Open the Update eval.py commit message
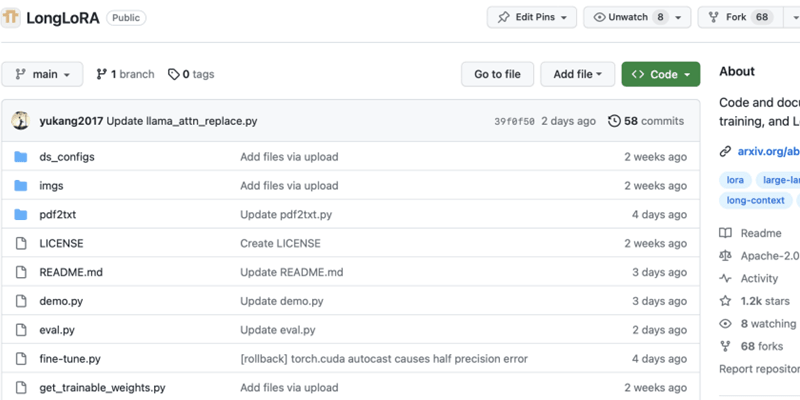This screenshot has height=400, width=800. pyautogui.click(x=278, y=330)
